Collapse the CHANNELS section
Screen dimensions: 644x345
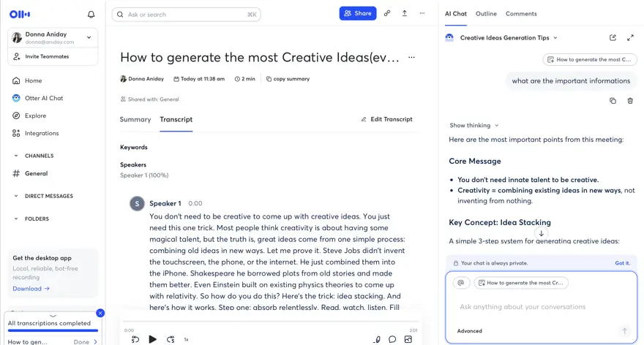point(16,156)
